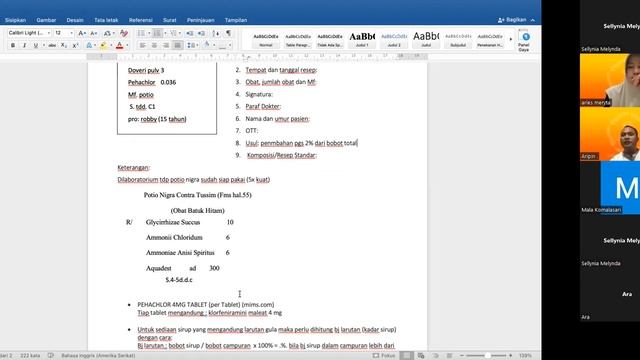
Task: Switch to print layout view icon
Action: click(x=407, y=356)
